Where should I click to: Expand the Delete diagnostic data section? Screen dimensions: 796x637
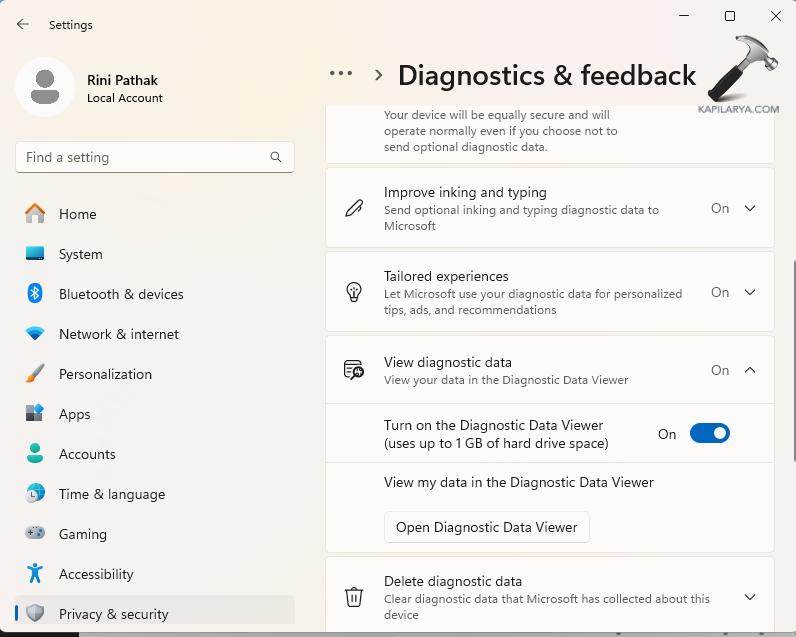click(750, 597)
